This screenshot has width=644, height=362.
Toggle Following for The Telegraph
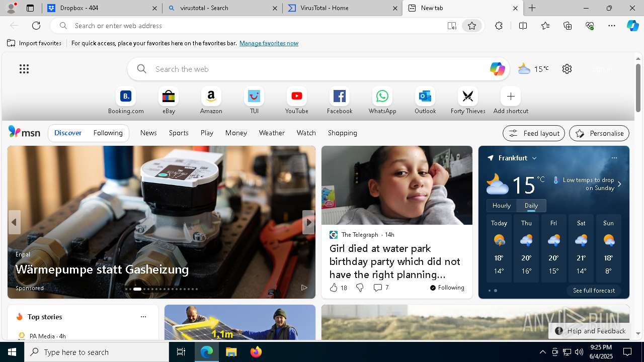coord(447,288)
